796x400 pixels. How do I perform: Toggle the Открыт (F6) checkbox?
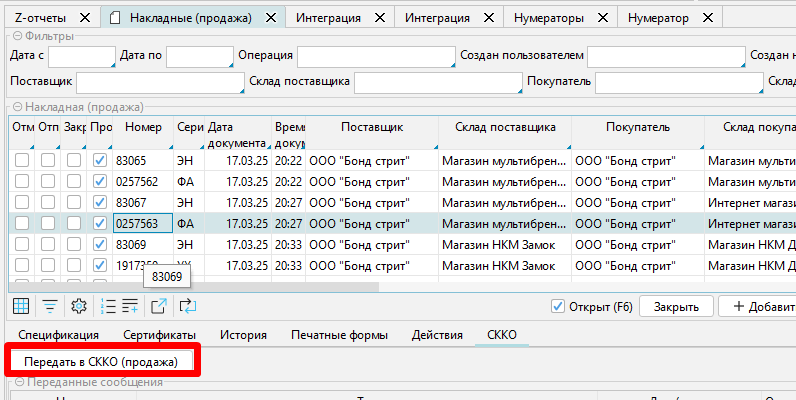(x=558, y=306)
